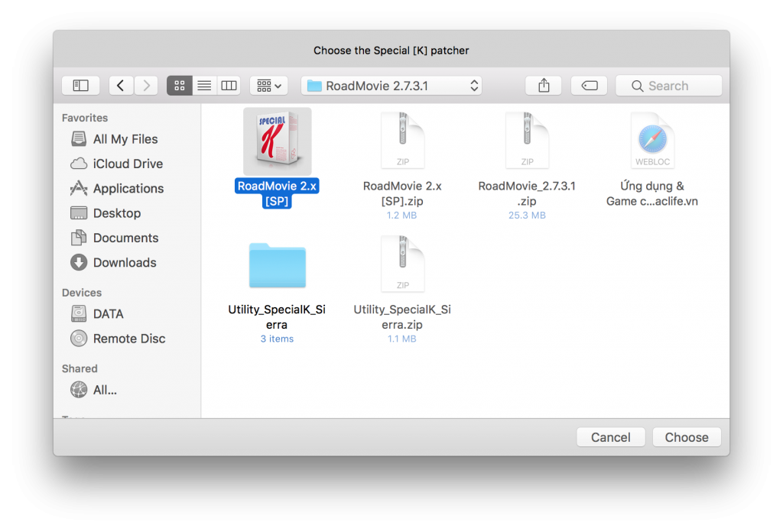
Task: Go back to previous folder
Action: click(121, 86)
